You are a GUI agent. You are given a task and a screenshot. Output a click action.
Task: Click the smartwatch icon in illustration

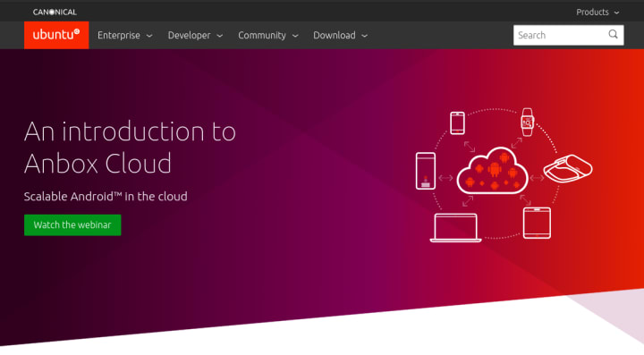pos(528,122)
